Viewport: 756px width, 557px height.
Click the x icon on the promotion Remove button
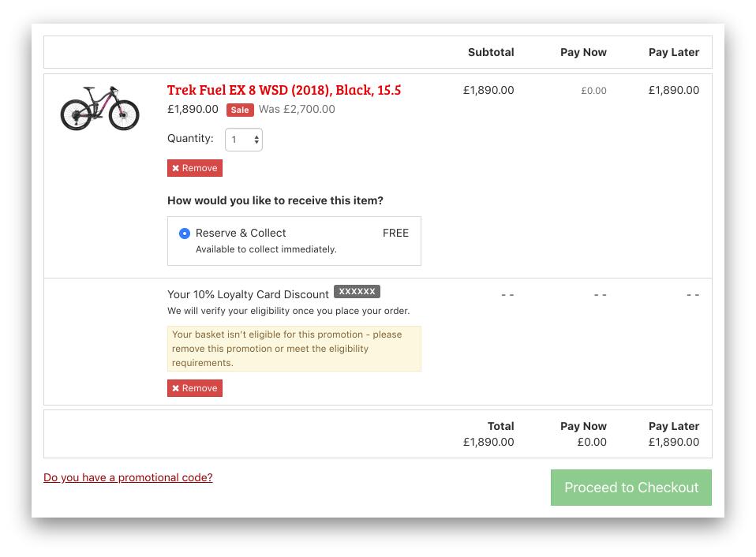coord(176,387)
